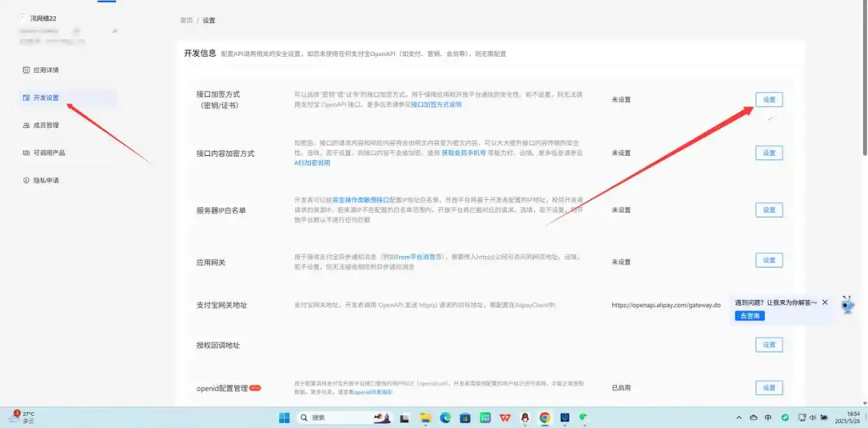This screenshot has height=428, width=868.
Task: Configure 应用网关 with its 设置 button
Action: tap(769, 260)
